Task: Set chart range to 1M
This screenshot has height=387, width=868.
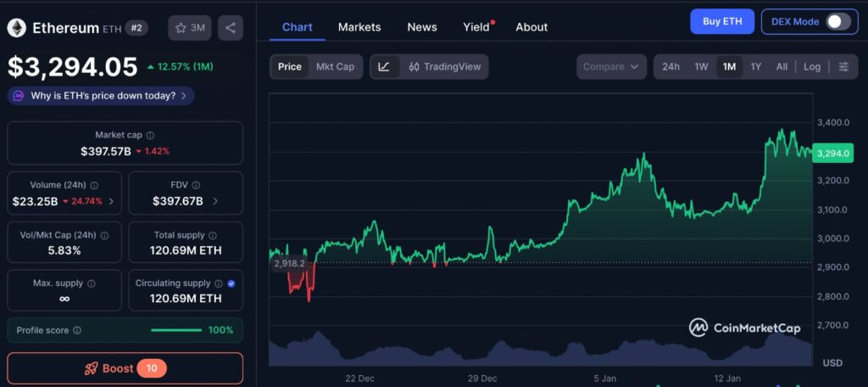Action: [729, 67]
